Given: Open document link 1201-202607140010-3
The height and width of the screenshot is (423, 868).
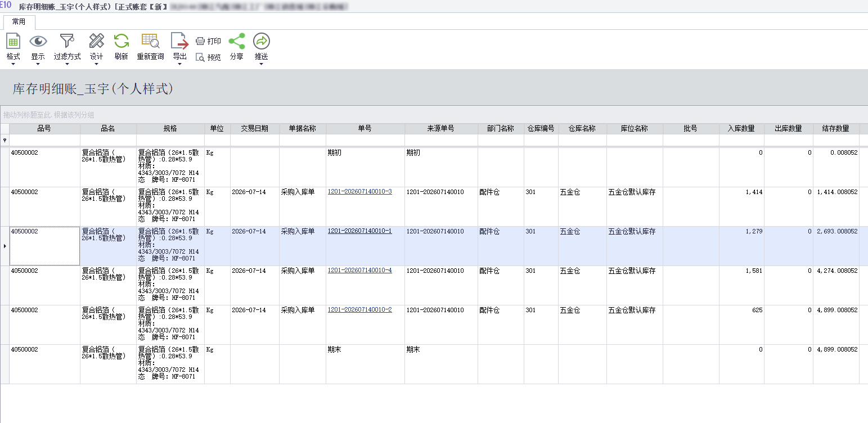Looking at the screenshot, I should click(359, 192).
